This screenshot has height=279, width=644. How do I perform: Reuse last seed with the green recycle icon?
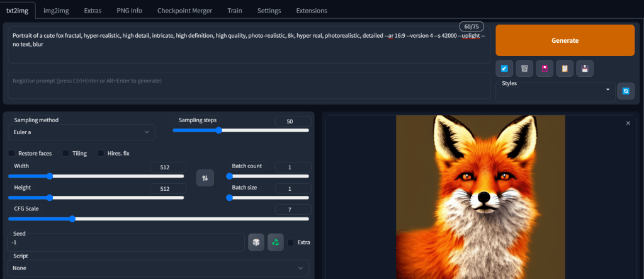tap(276, 242)
